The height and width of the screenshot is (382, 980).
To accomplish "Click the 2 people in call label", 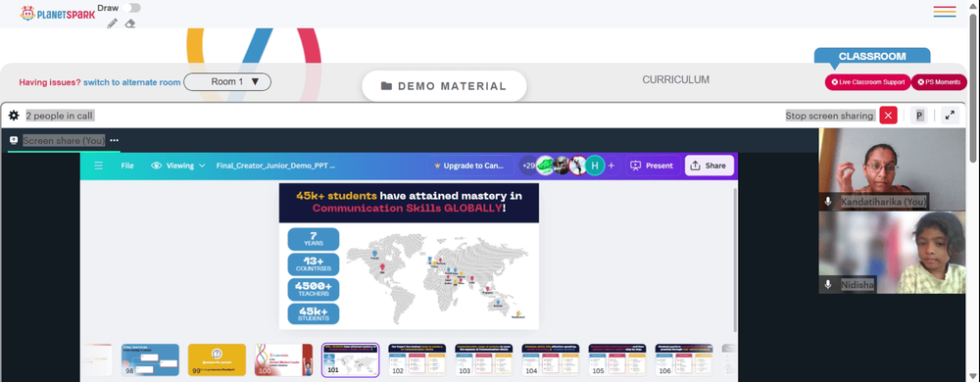I will point(60,116).
